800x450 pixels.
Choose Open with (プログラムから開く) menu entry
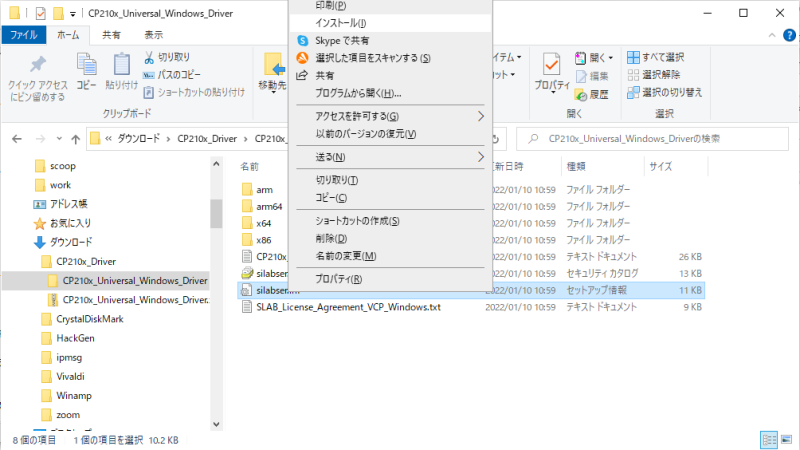point(390,93)
